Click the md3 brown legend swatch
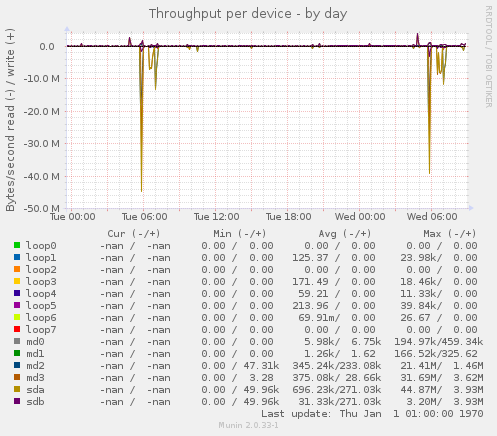497x436 pixels. (17, 377)
